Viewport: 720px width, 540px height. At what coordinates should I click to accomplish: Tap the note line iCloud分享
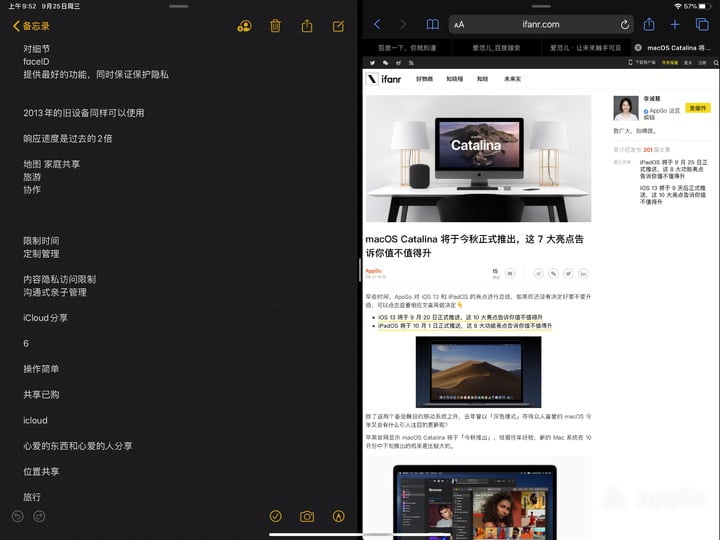tap(45, 318)
